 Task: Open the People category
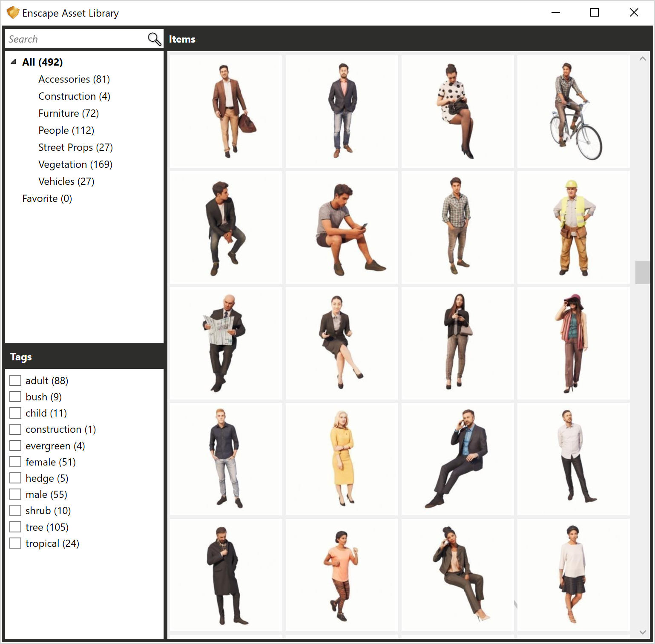tap(66, 130)
